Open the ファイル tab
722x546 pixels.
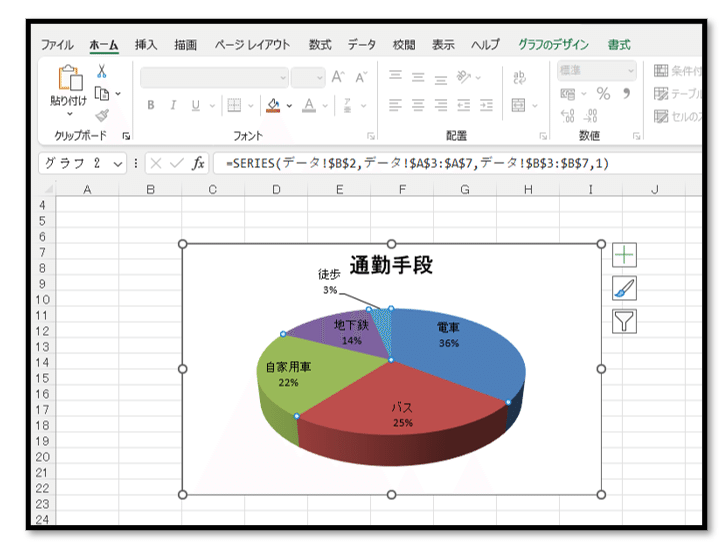[x=57, y=45]
